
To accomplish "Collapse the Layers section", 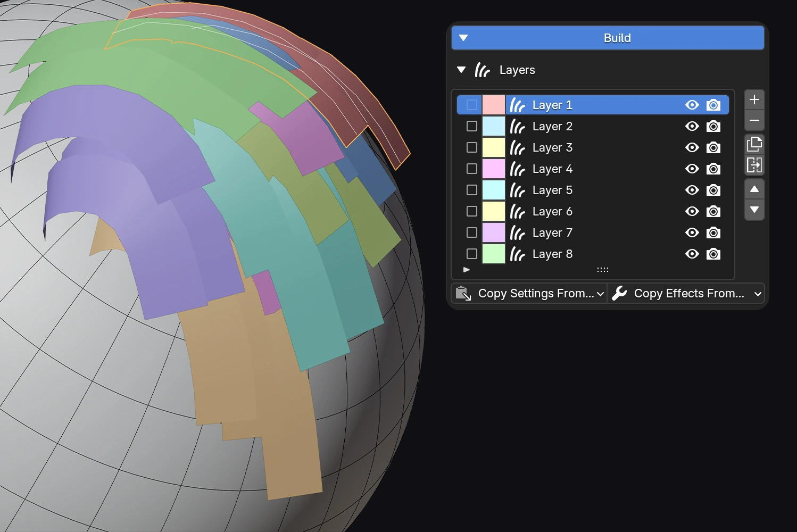I will coord(461,70).
